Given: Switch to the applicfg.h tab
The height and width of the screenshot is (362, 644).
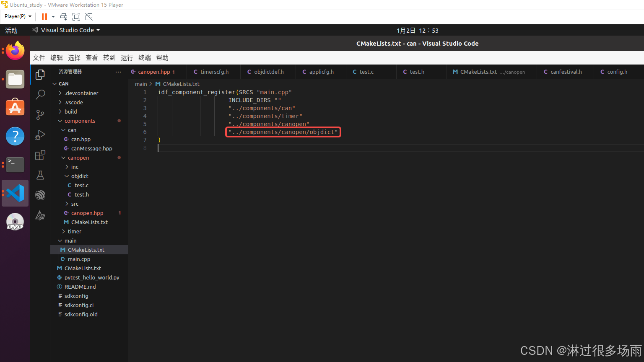Looking at the screenshot, I should (321, 72).
